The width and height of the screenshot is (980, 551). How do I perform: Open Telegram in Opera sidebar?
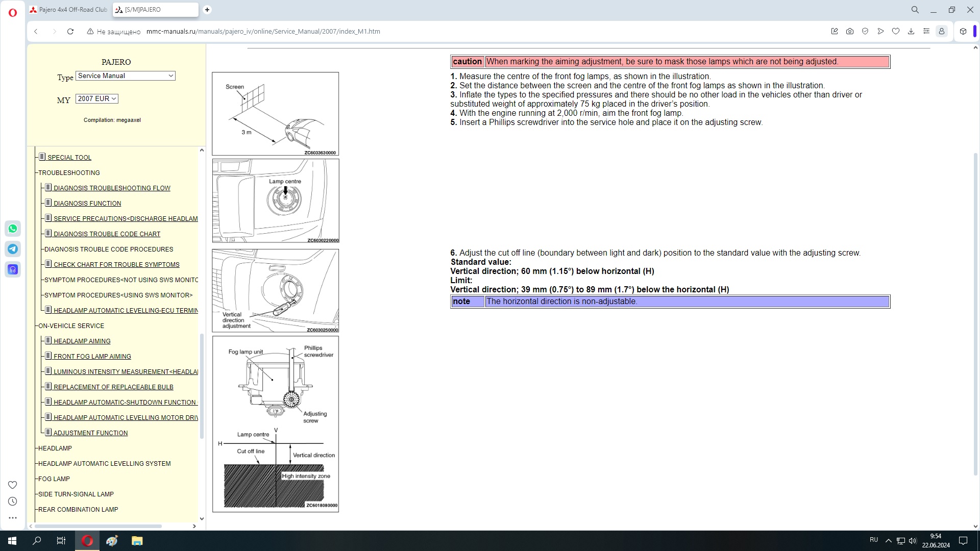[x=13, y=249]
